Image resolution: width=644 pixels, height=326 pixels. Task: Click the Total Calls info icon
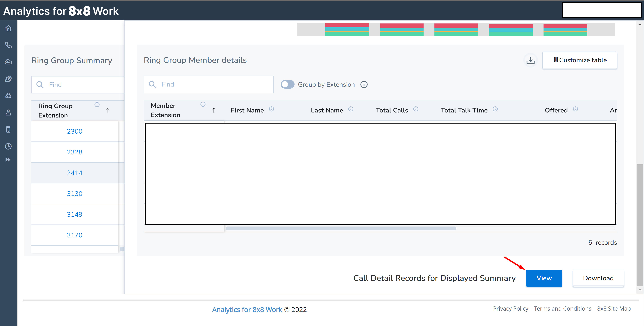pyautogui.click(x=415, y=109)
